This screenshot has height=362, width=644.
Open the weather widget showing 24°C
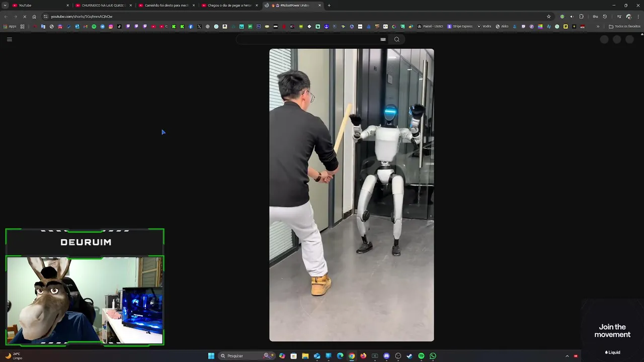pos(14,356)
